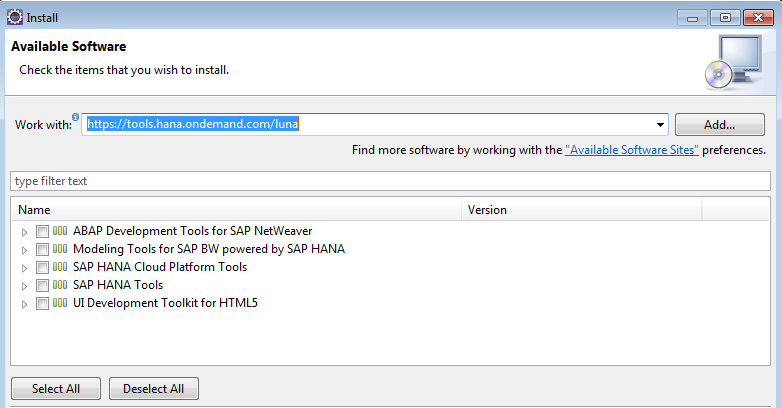Viewport: 782px width, 408px height.
Task: Click the type filter text field
Action: click(391, 181)
